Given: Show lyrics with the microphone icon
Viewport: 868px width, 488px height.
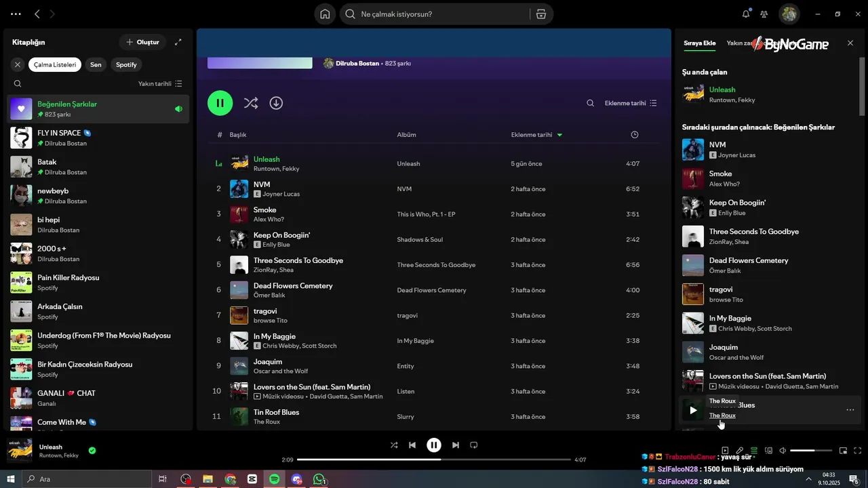Looking at the screenshot, I should [740, 450].
